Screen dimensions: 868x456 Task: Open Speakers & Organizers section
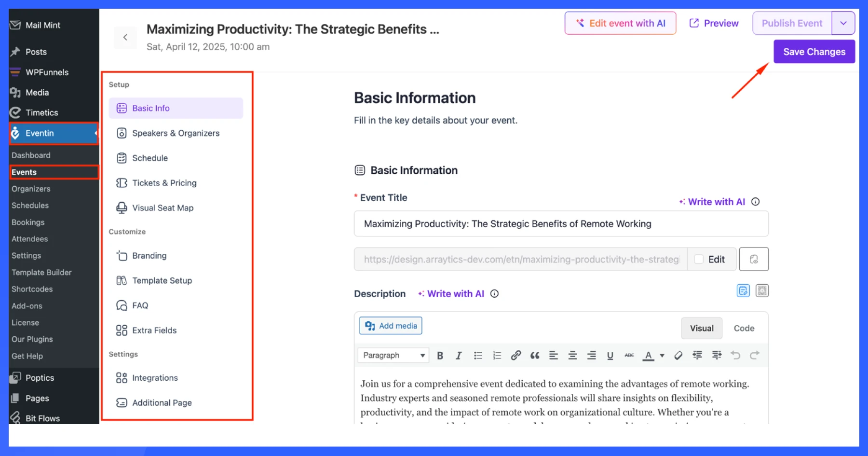176,133
